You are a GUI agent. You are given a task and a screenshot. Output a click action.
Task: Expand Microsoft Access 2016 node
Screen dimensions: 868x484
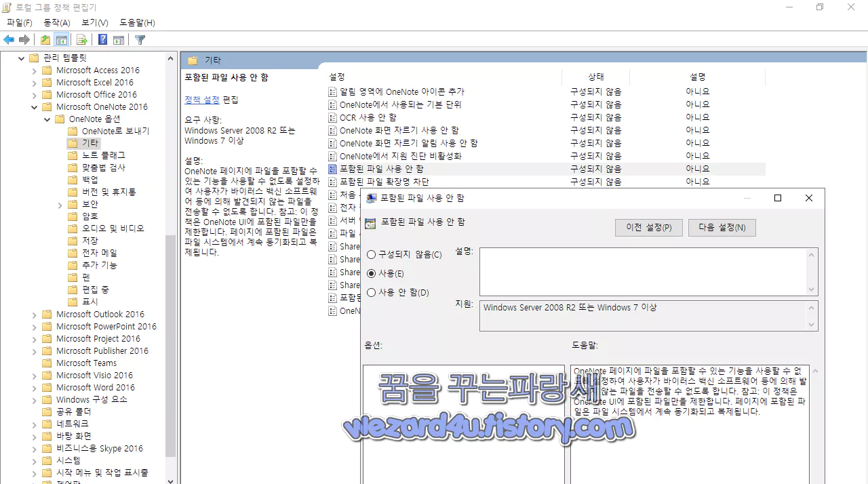tap(35, 70)
